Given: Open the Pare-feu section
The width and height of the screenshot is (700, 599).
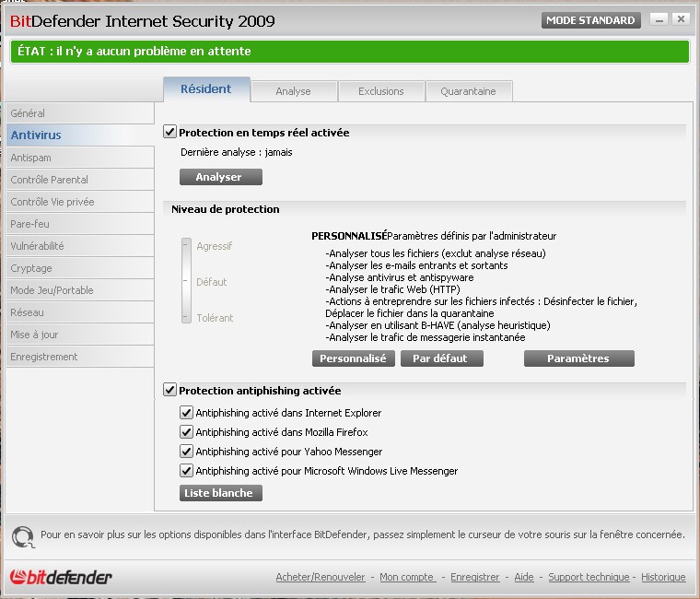Looking at the screenshot, I should 80,224.
